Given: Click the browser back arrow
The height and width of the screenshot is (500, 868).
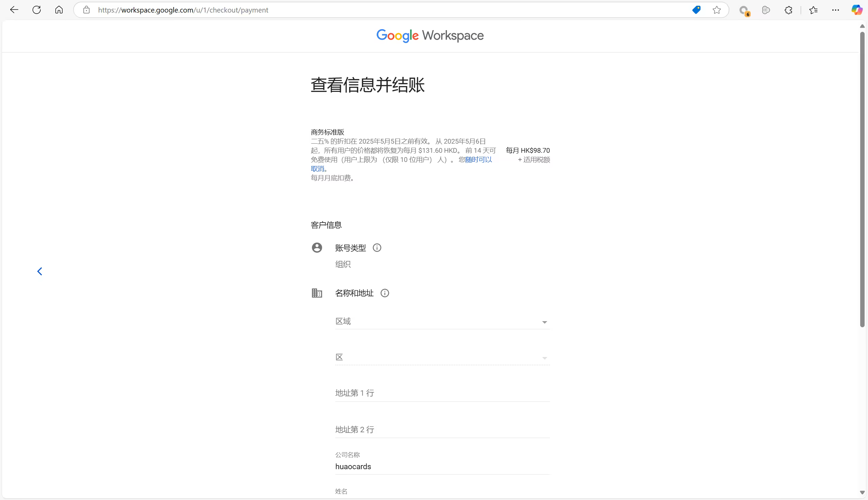Looking at the screenshot, I should (x=14, y=10).
